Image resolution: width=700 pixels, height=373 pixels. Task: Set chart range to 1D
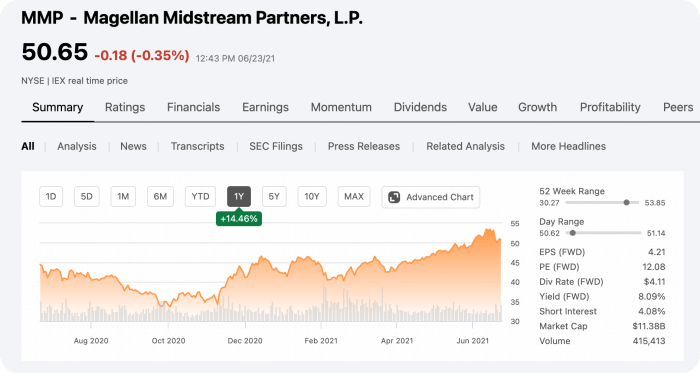(51, 197)
